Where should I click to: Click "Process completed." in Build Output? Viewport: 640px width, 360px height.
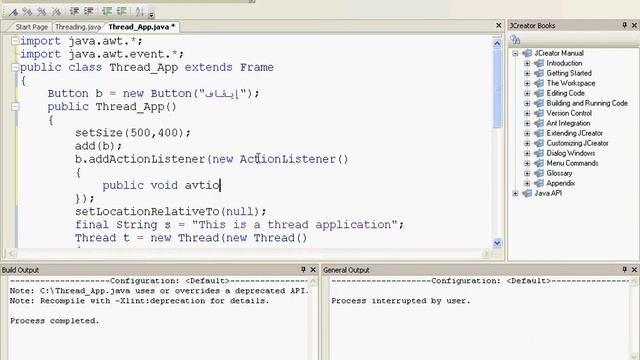coord(55,321)
